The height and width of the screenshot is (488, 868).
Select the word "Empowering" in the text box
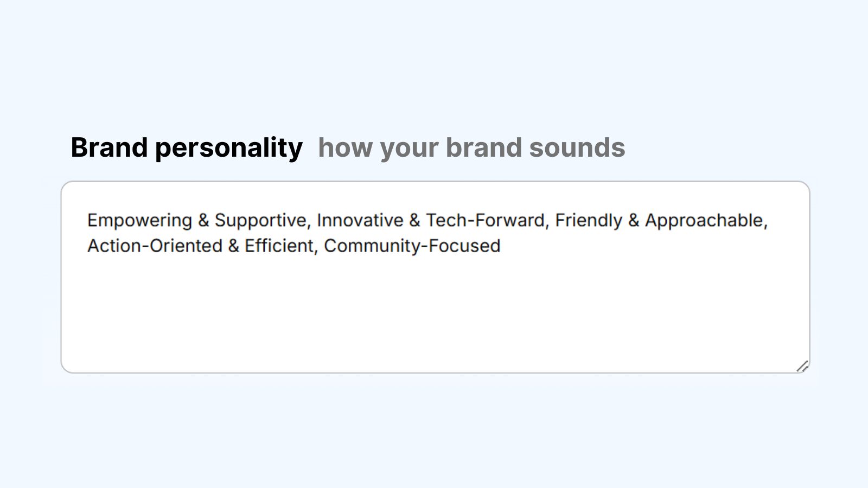pyautogui.click(x=140, y=220)
